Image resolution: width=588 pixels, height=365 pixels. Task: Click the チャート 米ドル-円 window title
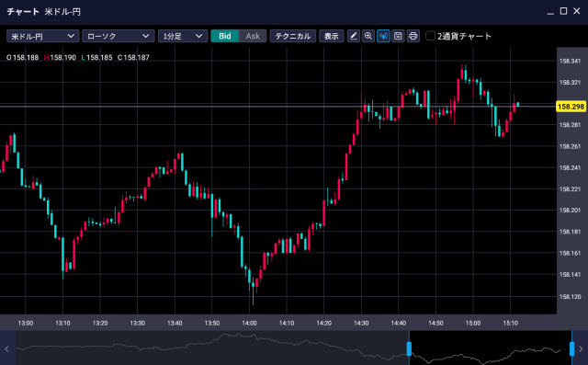43,12
